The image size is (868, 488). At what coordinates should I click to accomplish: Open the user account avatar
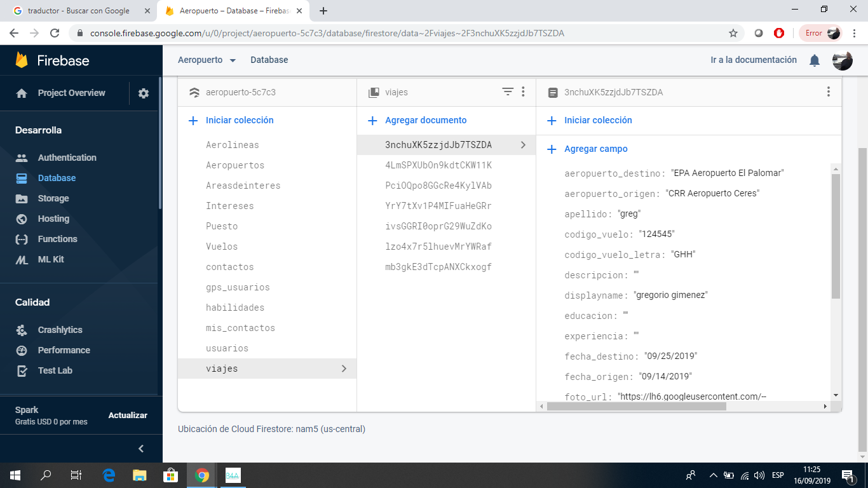(842, 60)
